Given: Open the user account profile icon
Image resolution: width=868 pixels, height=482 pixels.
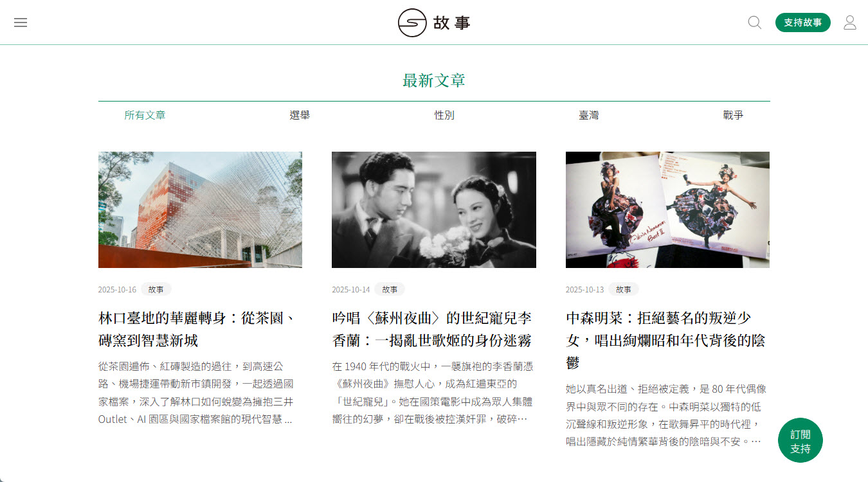Looking at the screenshot, I should pos(850,22).
